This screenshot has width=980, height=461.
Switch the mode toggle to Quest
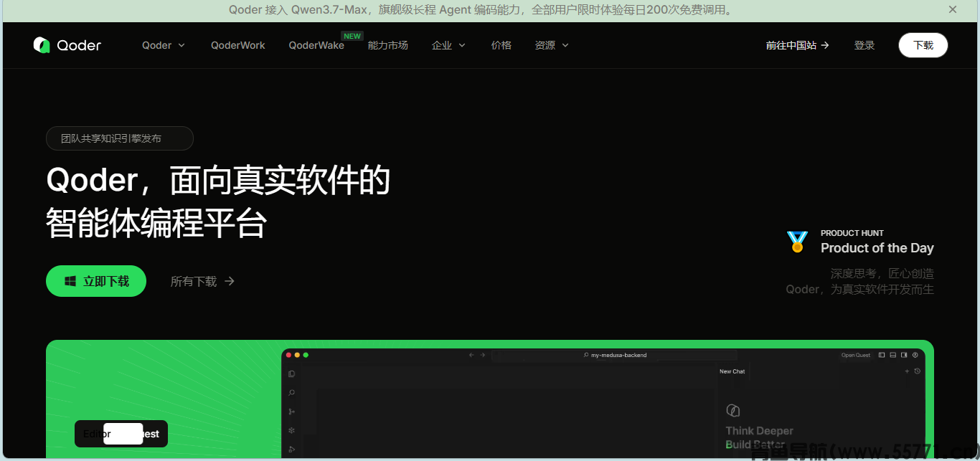(147, 434)
